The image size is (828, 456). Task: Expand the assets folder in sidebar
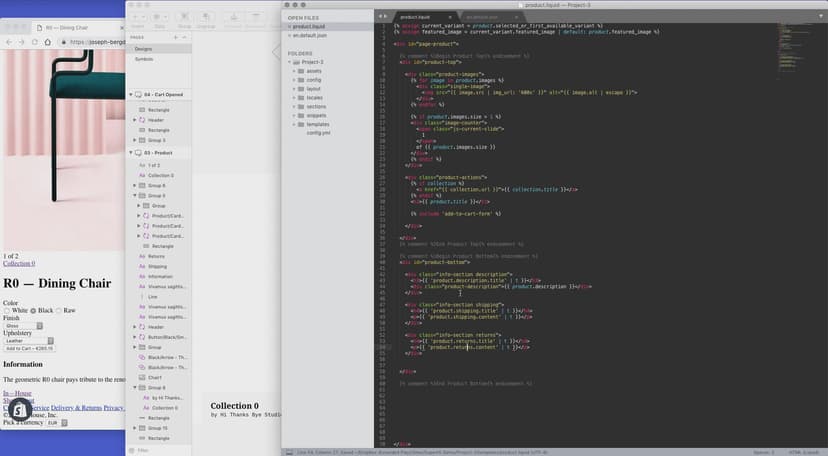tap(296, 72)
